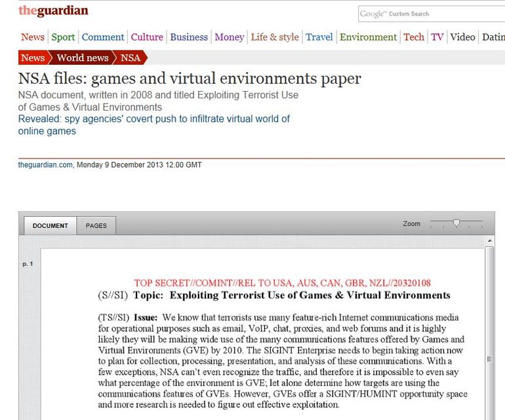
Task: Go to the Travel section
Action: pos(319,37)
